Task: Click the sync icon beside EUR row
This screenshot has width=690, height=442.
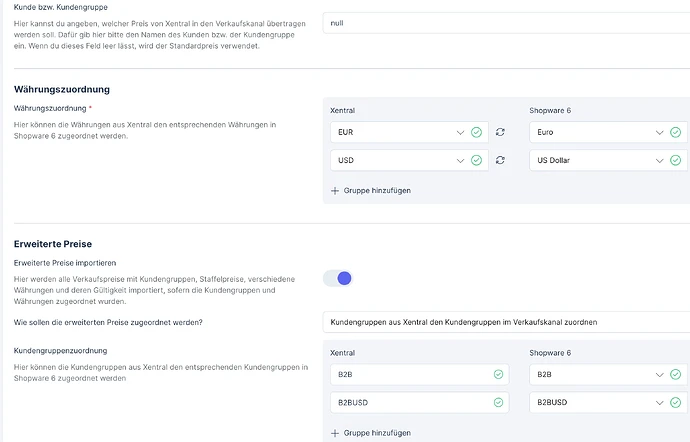Action: tap(500, 132)
